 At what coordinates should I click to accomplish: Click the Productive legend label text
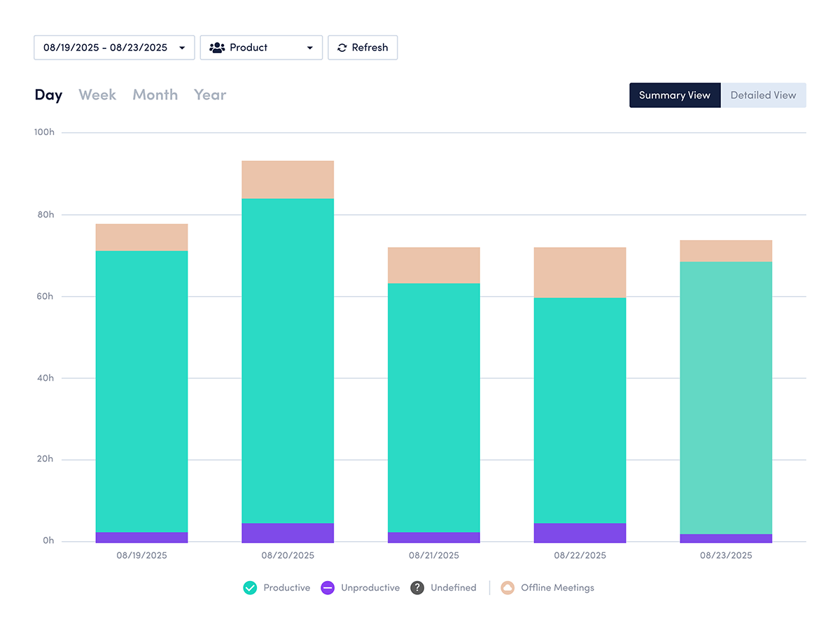coord(287,588)
